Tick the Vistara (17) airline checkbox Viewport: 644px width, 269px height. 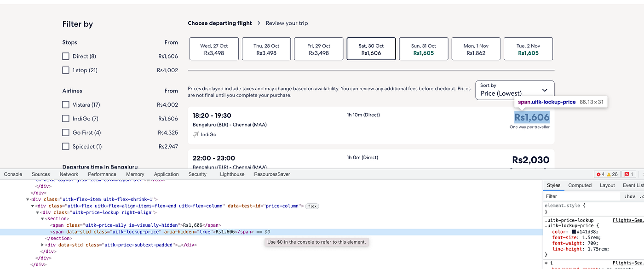click(65, 105)
